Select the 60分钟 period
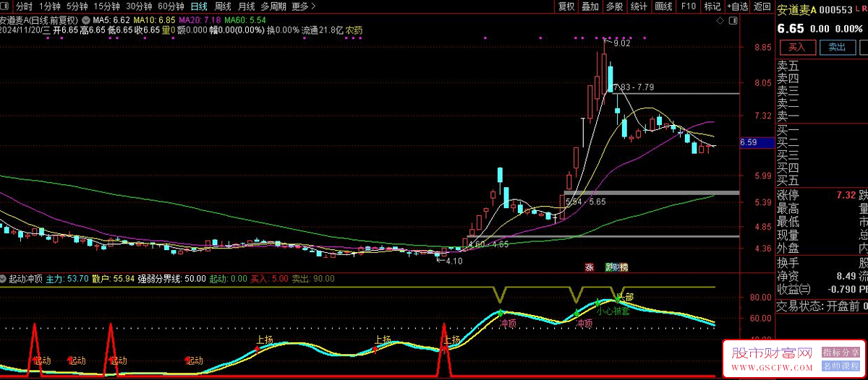 click(x=171, y=7)
